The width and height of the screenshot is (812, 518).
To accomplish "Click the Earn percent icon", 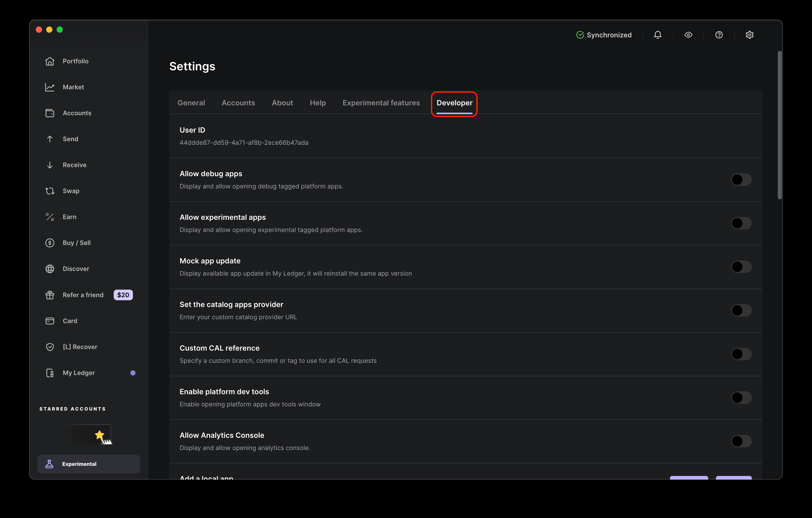I will [x=50, y=217].
